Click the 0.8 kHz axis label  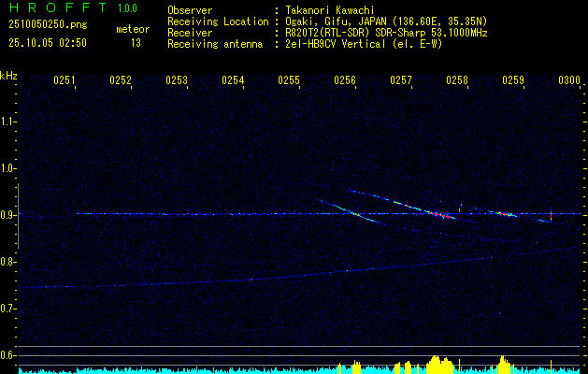pos(8,262)
